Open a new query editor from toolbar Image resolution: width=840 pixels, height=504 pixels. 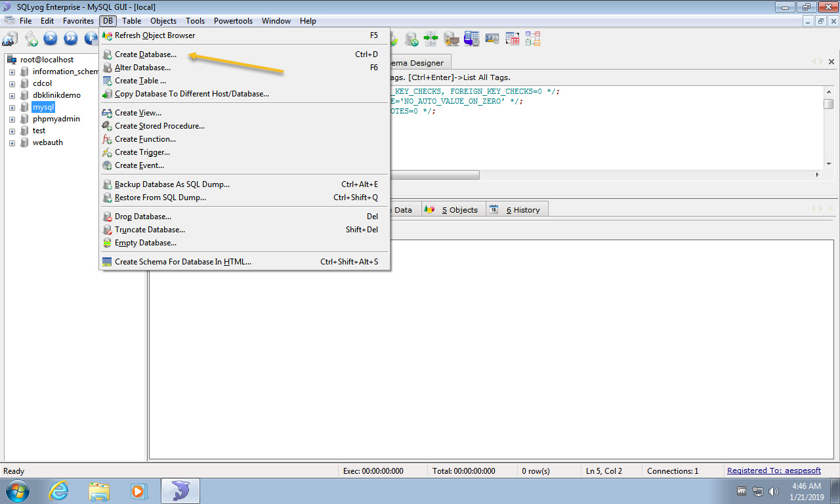click(31, 39)
